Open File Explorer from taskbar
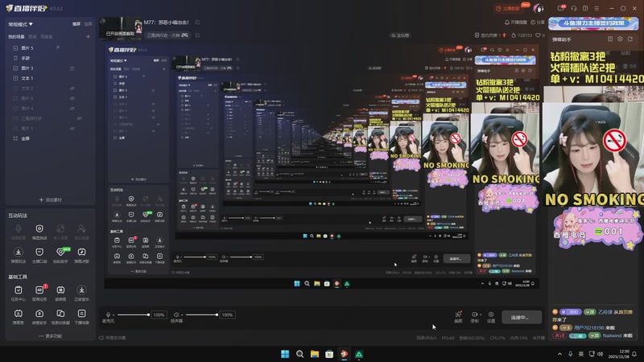This screenshot has height=362, width=644. tap(315, 354)
